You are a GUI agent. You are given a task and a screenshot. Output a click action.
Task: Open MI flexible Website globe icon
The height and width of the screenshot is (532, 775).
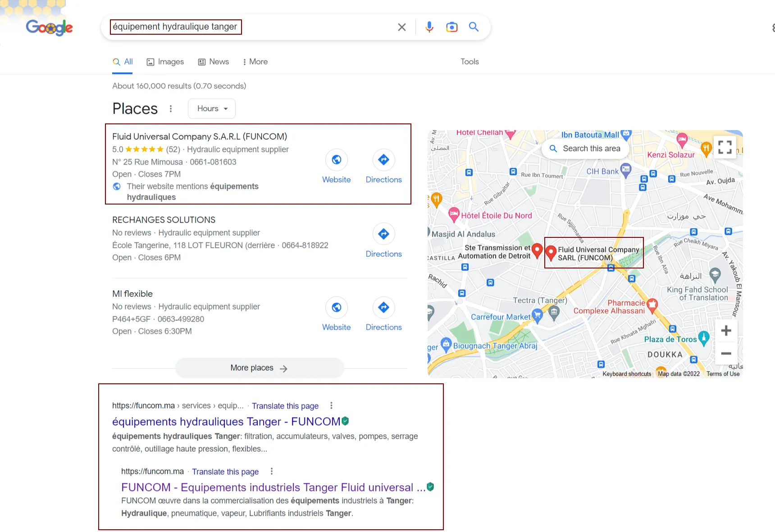tap(337, 307)
